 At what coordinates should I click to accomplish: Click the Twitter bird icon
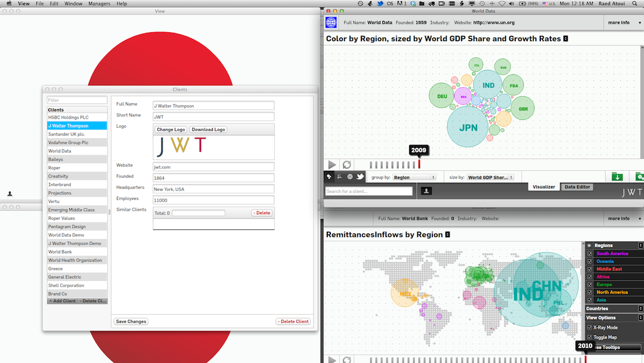coord(360,177)
